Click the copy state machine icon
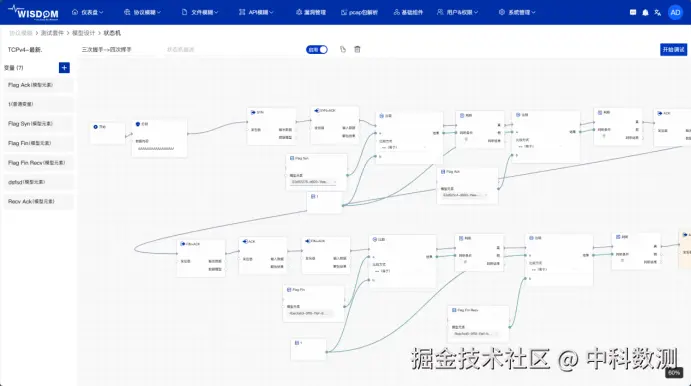Screen dimensions: 692x386 (343, 49)
